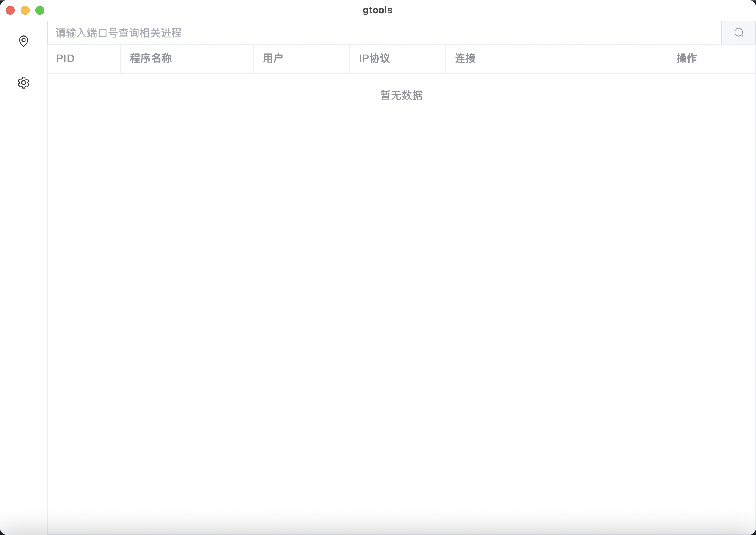
Task: Click blank sidebar area below gear icon
Action: coord(24,258)
